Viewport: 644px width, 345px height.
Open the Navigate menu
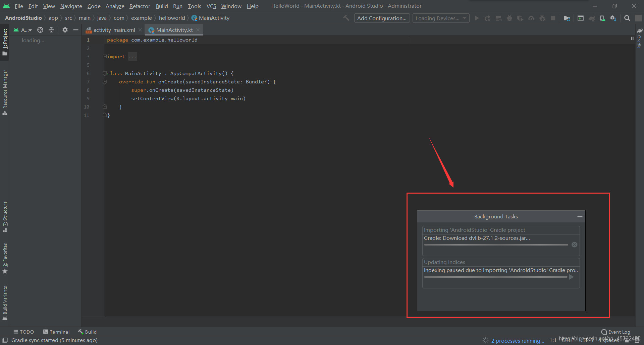(x=71, y=6)
